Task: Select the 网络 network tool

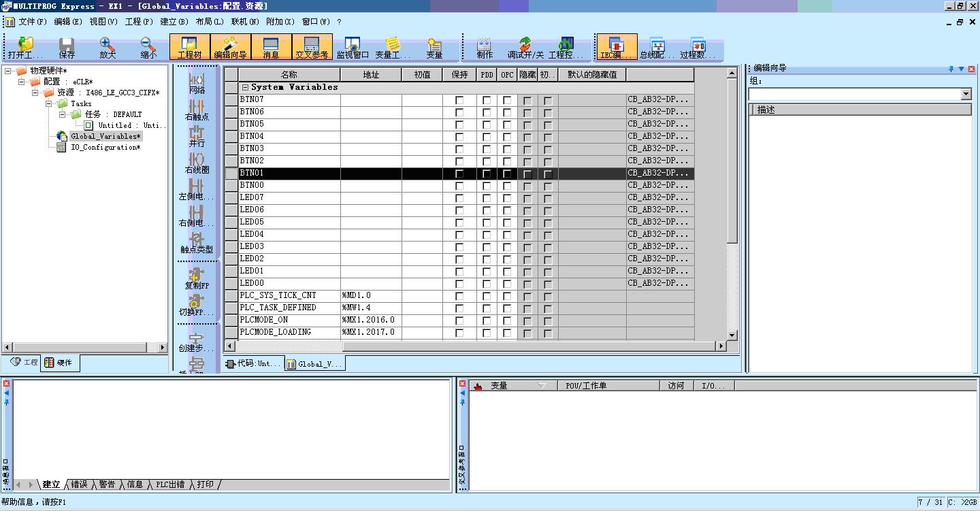Action: [197, 82]
